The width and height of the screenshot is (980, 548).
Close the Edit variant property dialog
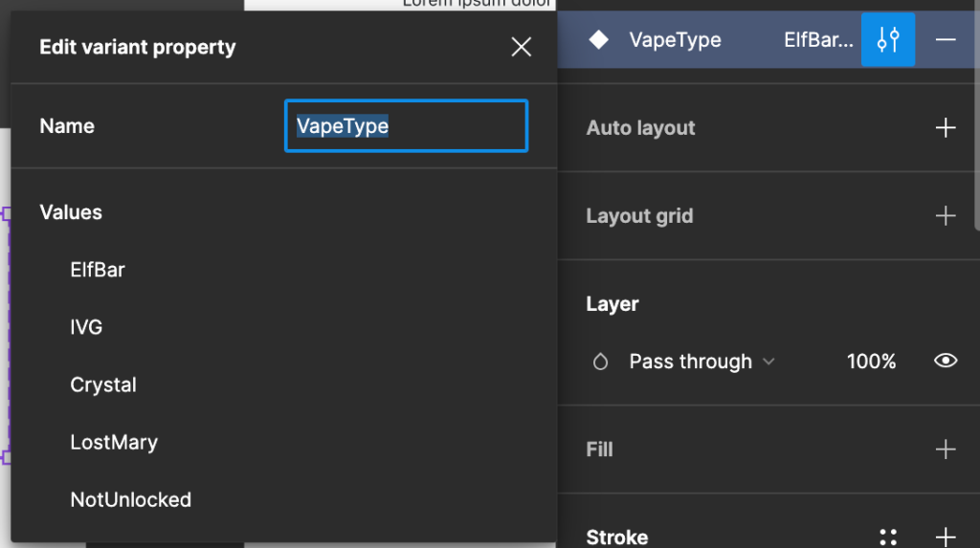click(521, 47)
